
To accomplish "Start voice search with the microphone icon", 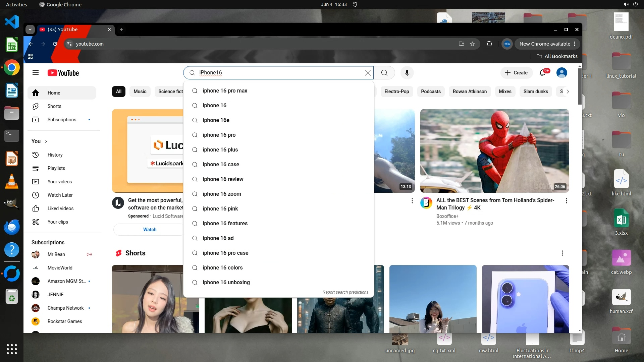I will click(x=407, y=73).
